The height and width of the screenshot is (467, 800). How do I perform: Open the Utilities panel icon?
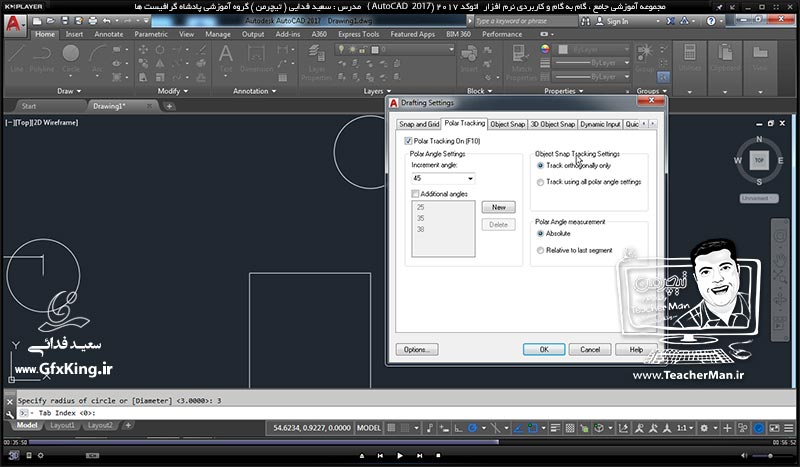coord(689,58)
